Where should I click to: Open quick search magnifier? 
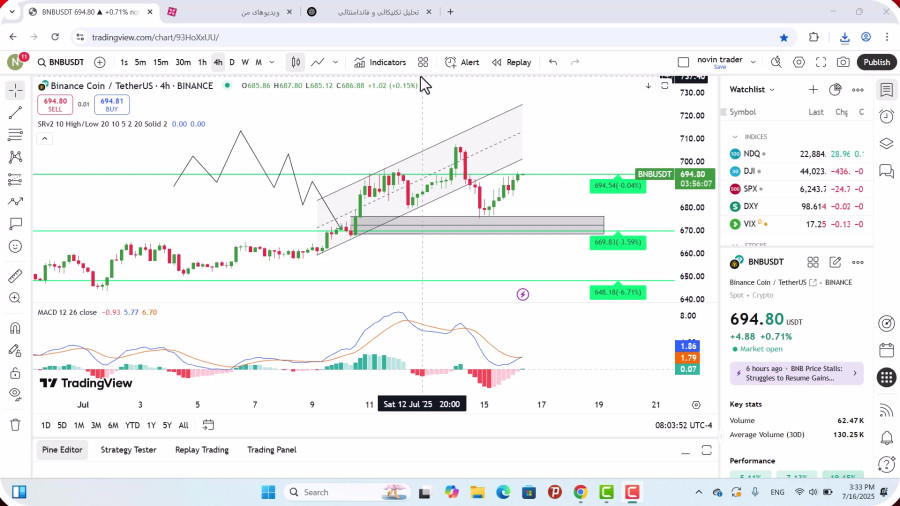(776, 62)
